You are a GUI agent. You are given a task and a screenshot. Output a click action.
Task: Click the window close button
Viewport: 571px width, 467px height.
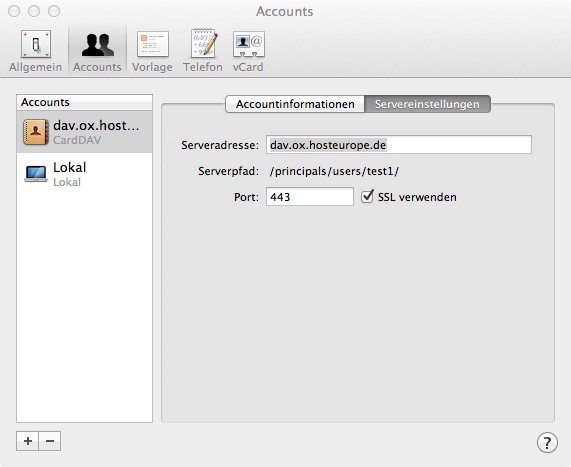pos(14,11)
